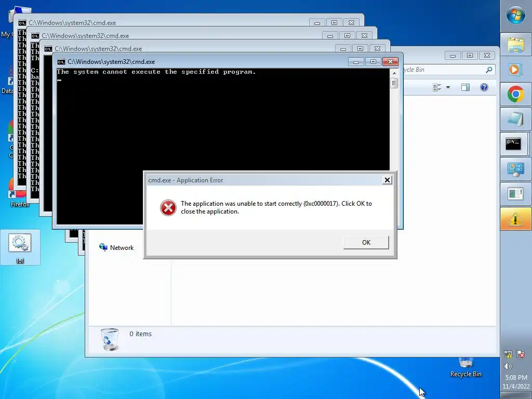
Task: Click the red error icon in the dialog
Action: [x=168, y=208]
